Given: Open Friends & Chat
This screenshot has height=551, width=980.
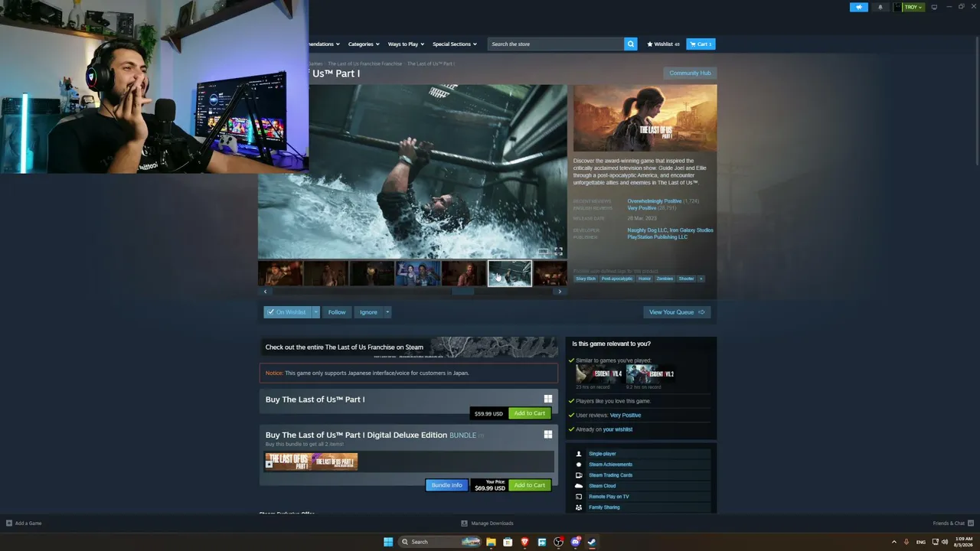Looking at the screenshot, I should [x=953, y=523].
